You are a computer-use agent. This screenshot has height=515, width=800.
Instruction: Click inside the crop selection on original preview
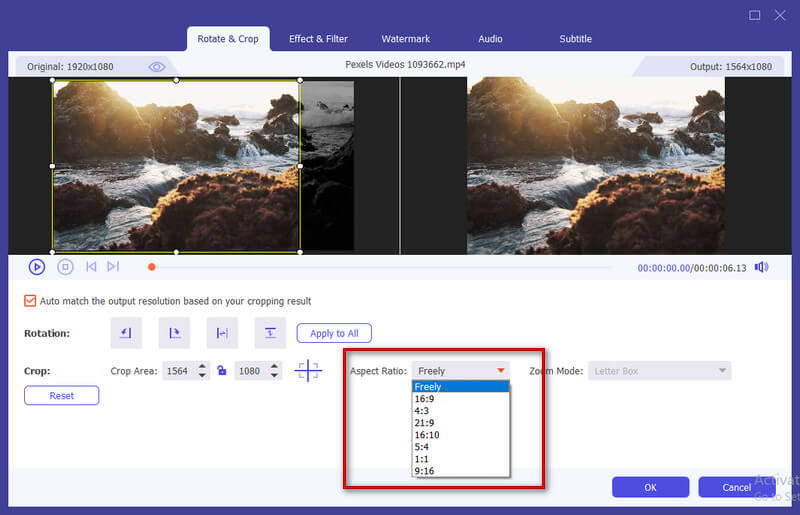coord(176,166)
